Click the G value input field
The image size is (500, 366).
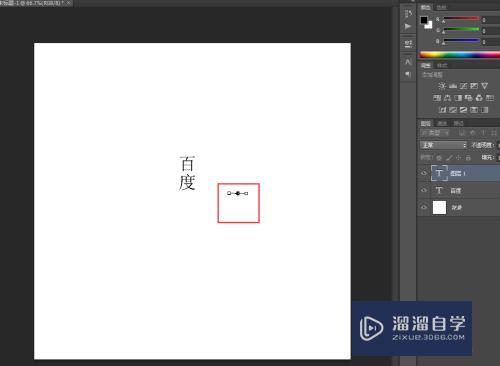click(491, 31)
